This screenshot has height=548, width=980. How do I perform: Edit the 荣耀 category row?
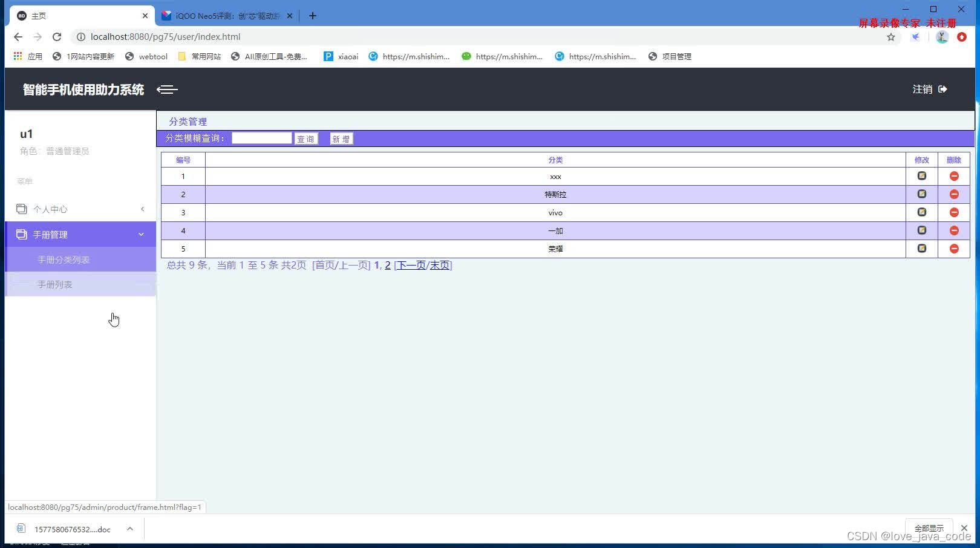tap(921, 249)
